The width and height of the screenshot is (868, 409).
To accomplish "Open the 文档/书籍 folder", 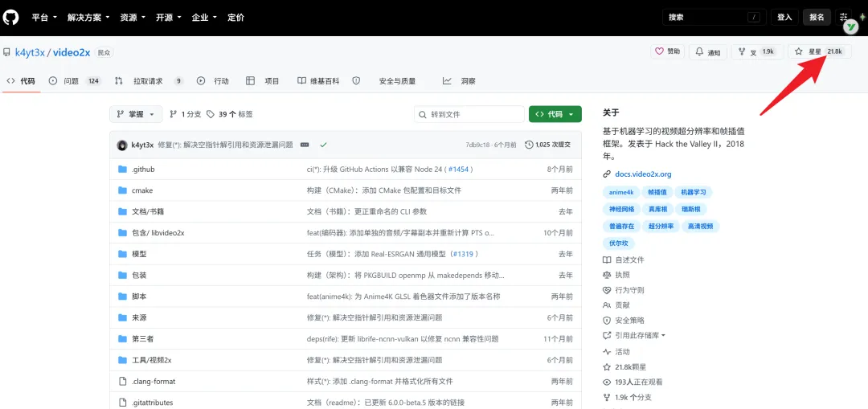I will coord(148,211).
